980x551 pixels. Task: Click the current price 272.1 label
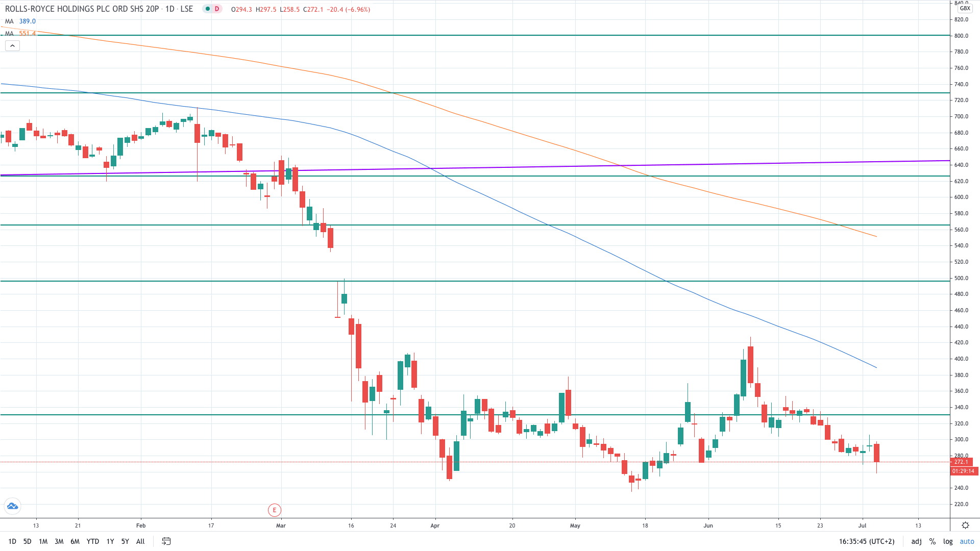962,462
